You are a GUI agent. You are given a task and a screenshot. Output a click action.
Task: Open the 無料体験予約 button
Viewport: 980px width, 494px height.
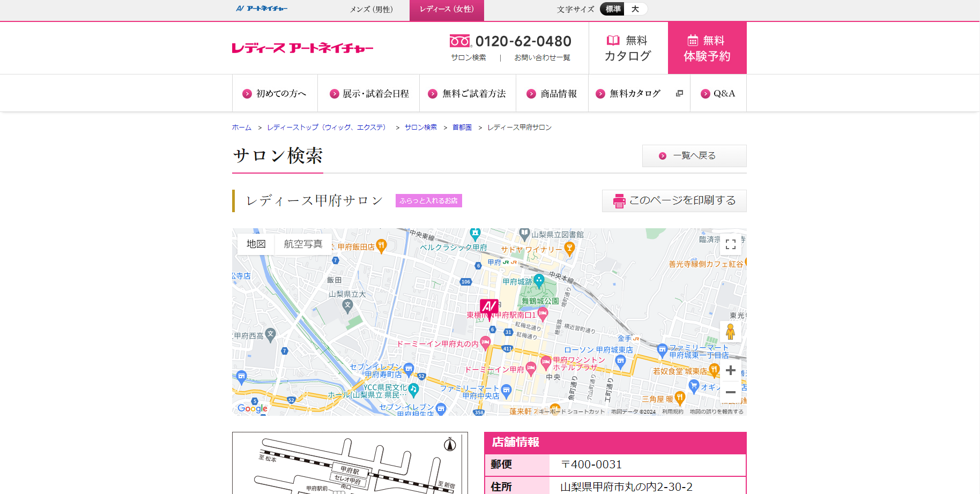click(x=707, y=48)
